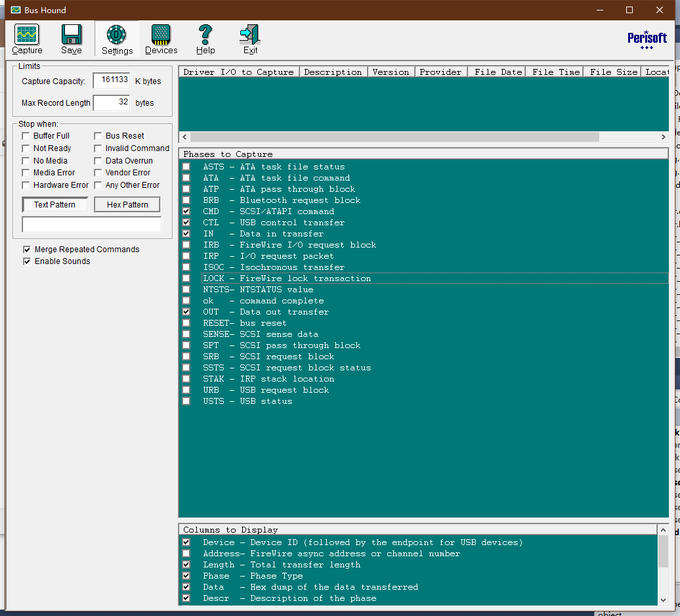680x616 pixels.
Task: Click the driver list right scroll arrow
Action: click(663, 137)
